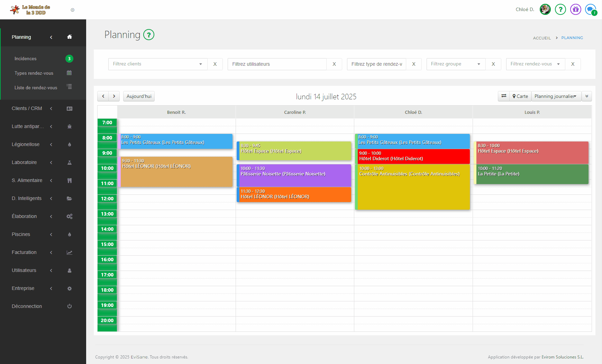Open the gift icon in the top bar
This screenshot has height=364, width=602.
[576, 9]
